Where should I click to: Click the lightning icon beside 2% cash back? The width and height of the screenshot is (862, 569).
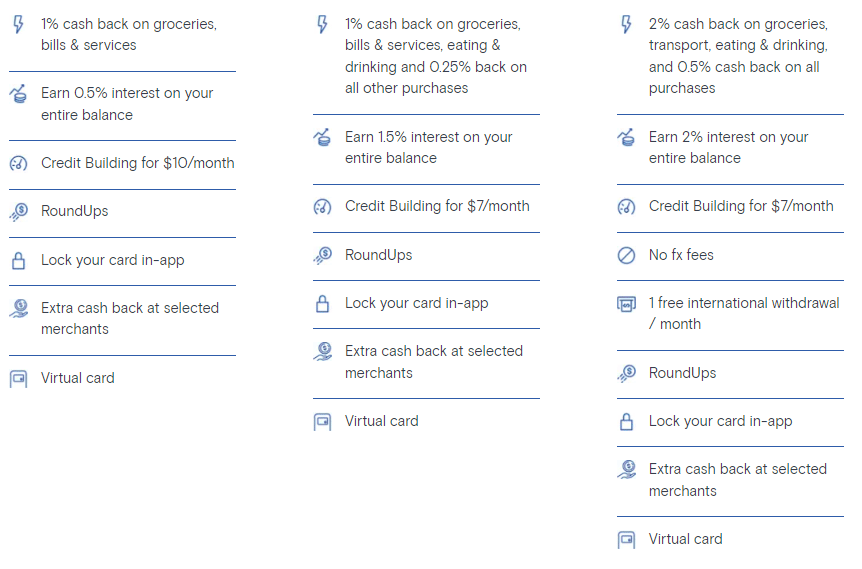click(626, 25)
